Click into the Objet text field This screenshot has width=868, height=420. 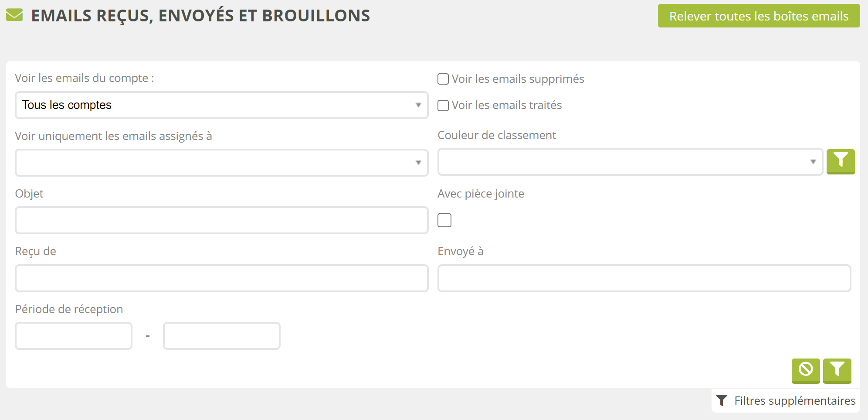pyautogui.click(x=221, y=220)
